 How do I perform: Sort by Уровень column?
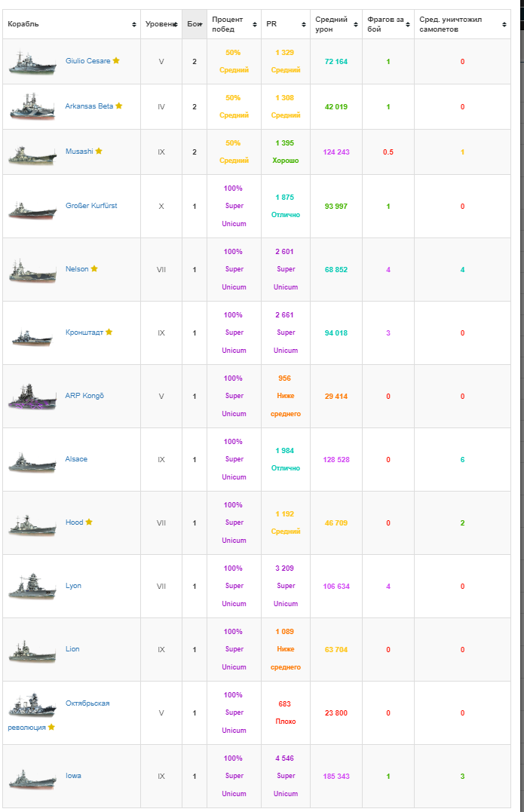(161, 24)
